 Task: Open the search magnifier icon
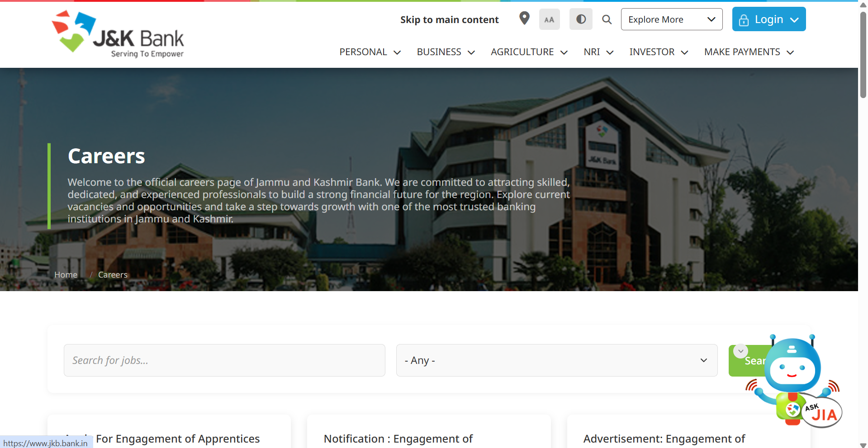[607, 19]
